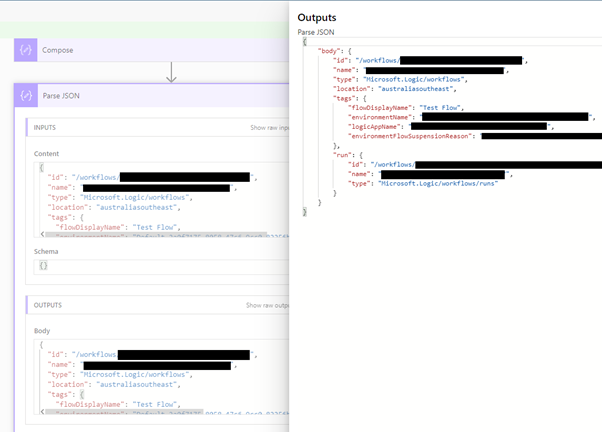Click "type" line in Body box
The width and height of the screenshot is (602, 432).
(x=120, y=374)
